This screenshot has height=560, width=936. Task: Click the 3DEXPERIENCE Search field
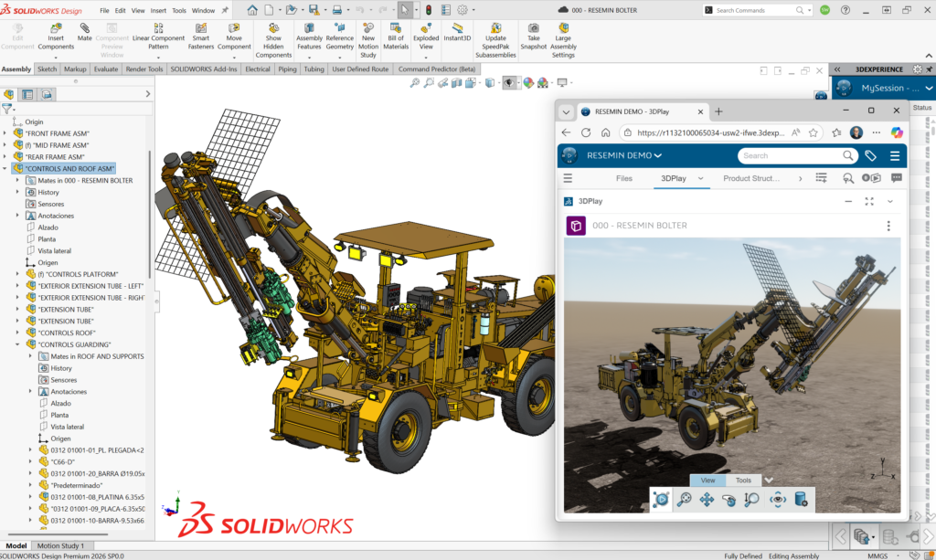pos(797,155)
